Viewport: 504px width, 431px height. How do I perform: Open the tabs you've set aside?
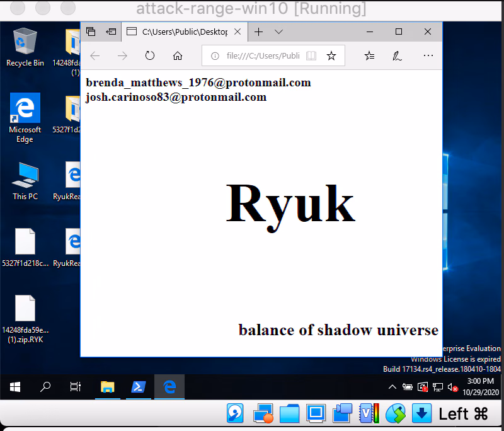point(91,32)
